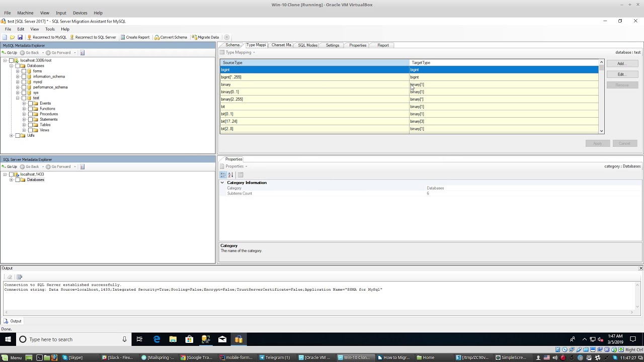This screenshot has height=362, width=644.
Task: Click the TargetType column header
Action: (x=504, y=63)
